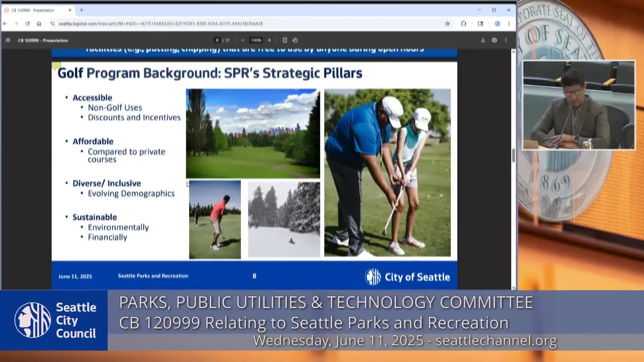The width and height of the screenshot is (644, 362).
Task: Click the 100% zoom level field
Action: 256,40
